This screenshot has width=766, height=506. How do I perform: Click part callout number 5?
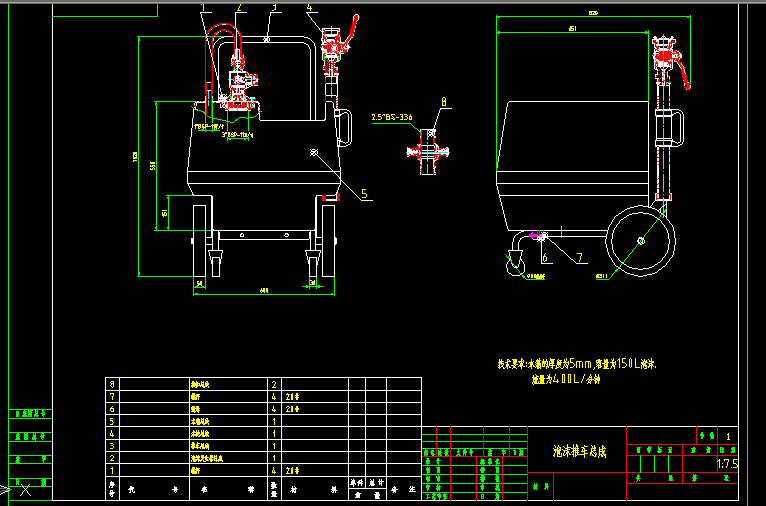coord(364,194)
